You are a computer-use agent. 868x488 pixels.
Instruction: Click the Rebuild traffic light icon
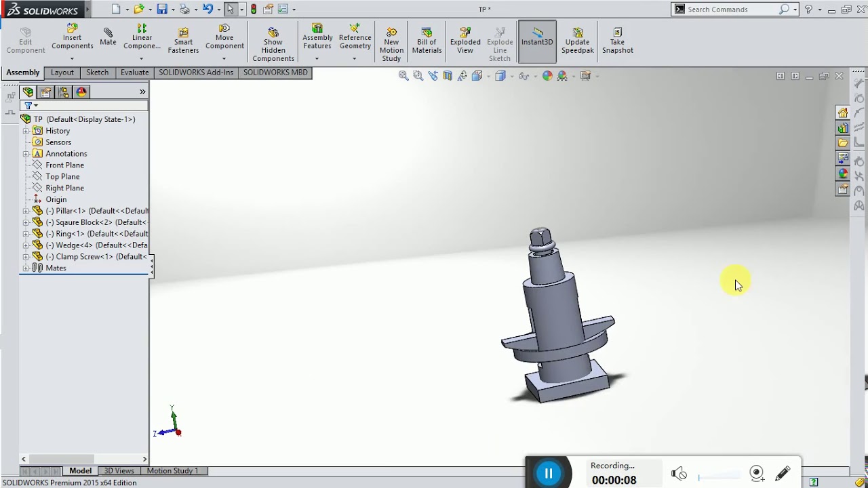pos(254,9)
